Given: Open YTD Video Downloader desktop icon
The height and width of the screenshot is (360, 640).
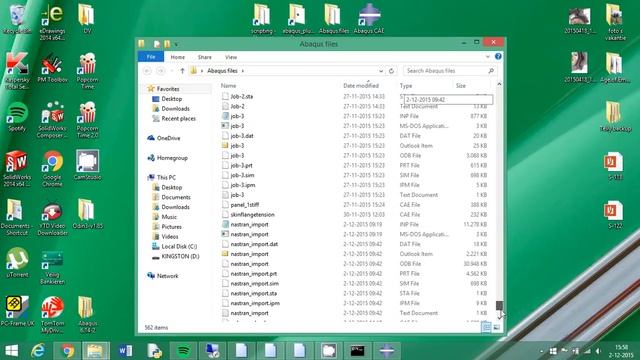Looking at the screenshot, I should click(x=52, y=217).
